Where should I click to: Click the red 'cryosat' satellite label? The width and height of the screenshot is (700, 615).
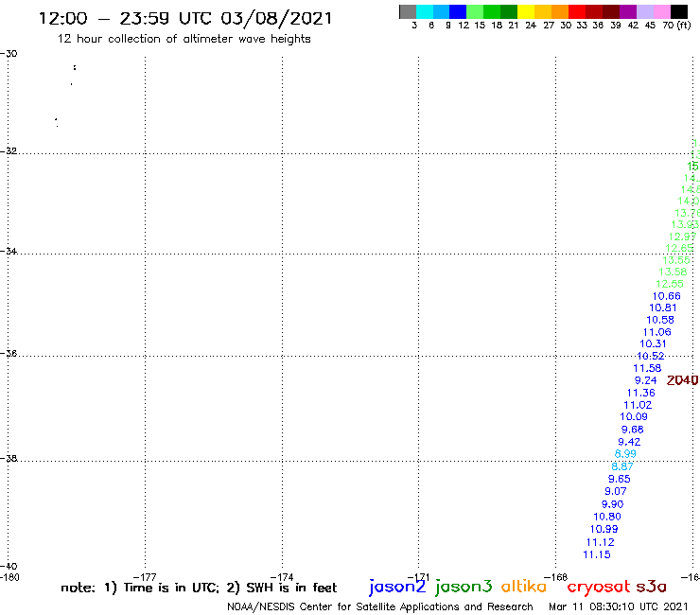pyautogui.click(x=598, y=587)
